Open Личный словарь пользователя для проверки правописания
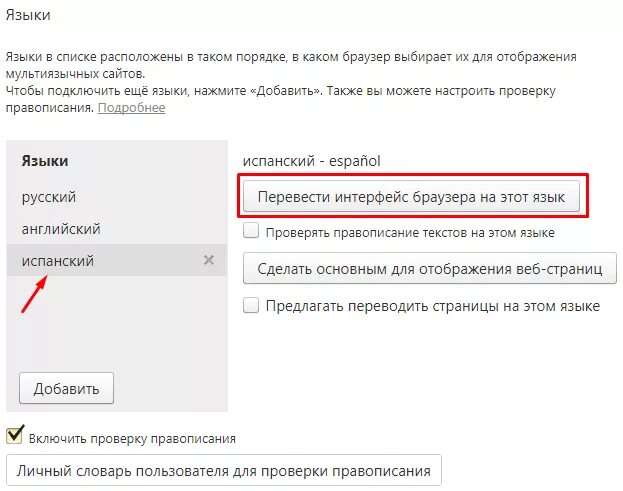This screenshot has height=491, width=623. click(x=224, y=470)
